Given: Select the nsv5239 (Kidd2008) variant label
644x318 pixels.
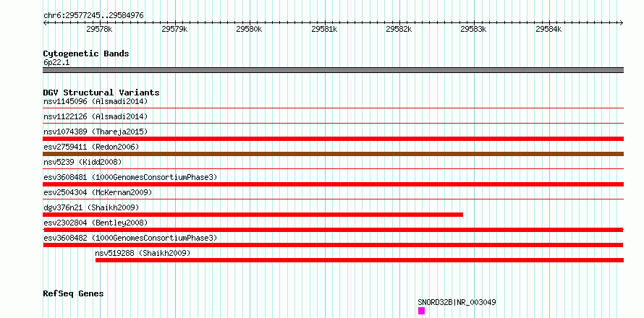Looking at the screenshot, I should coord(82,162).
